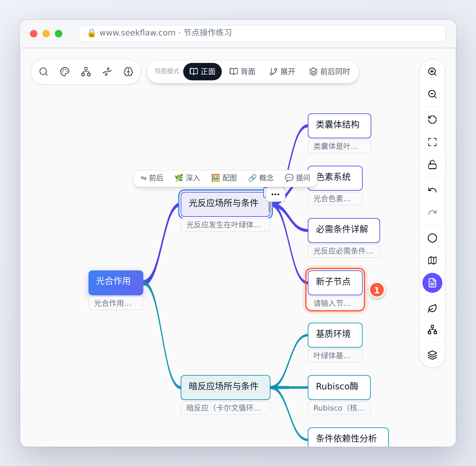Viewport: 476px width, 466px height.
Task: Click the leaf icon in right toolbar
Action: (432, 308)
